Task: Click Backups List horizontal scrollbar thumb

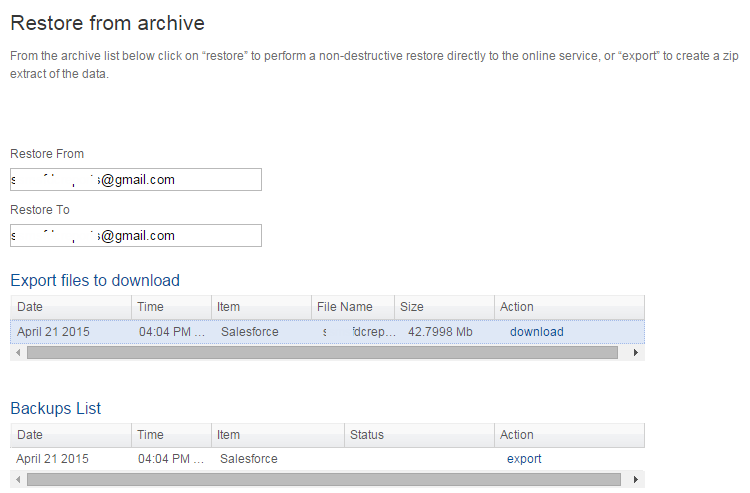Action: [322, 480]
